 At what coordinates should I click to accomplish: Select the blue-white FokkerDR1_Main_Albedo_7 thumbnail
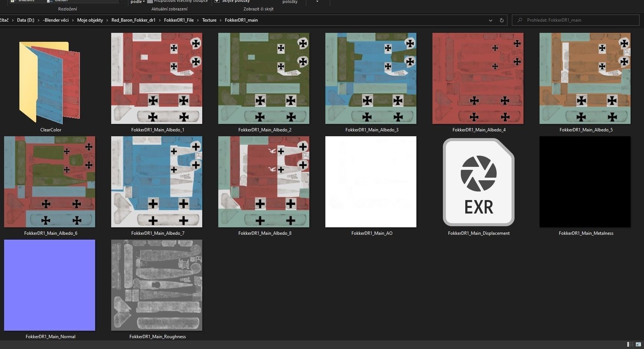[157, 182]
